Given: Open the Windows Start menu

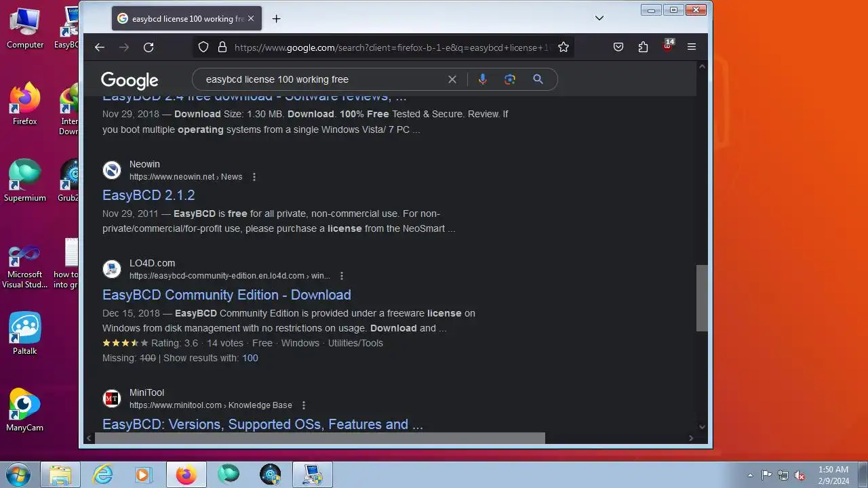Looking at the screenshot, I should 17,474.
